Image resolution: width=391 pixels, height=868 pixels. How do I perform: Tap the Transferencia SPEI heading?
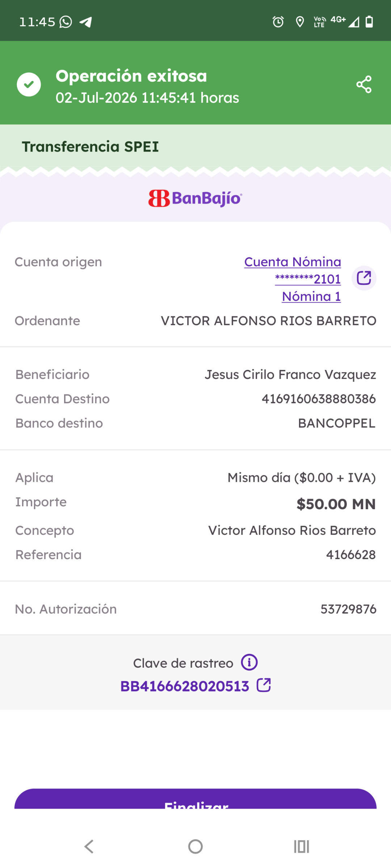tap(90, 146)
